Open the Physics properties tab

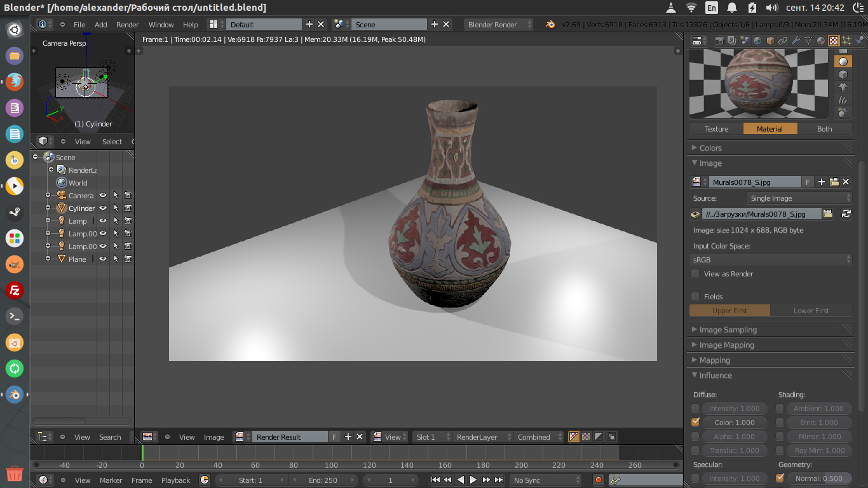tap(859, 41)
